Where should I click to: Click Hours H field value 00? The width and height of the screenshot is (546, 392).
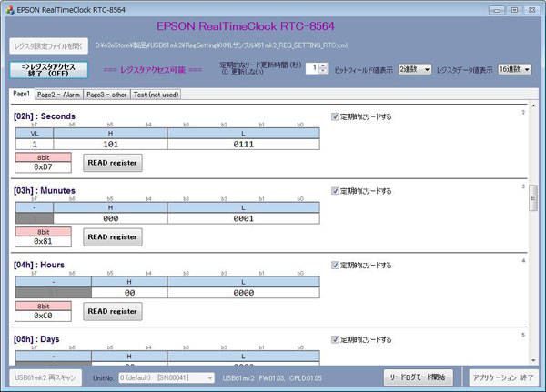click(x=129, y=293)
